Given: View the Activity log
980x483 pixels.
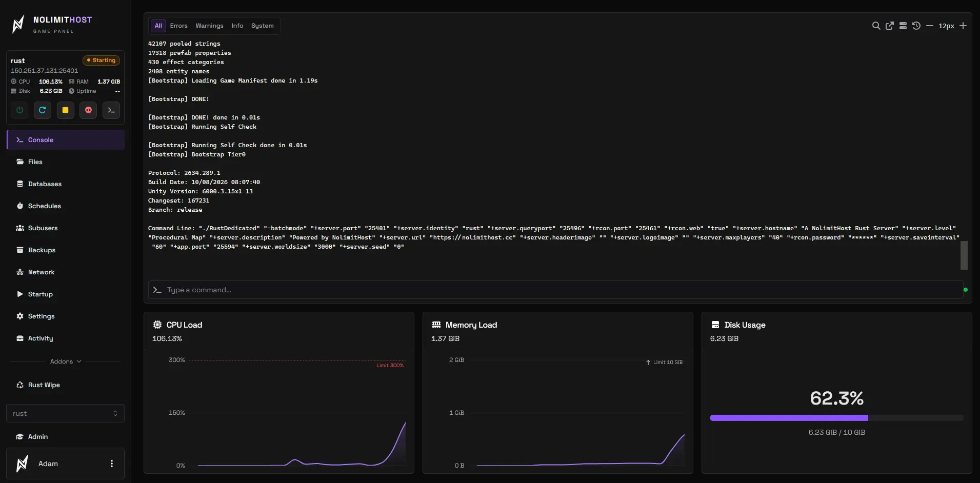Looking at the screenshot, I should coord(66,338).
